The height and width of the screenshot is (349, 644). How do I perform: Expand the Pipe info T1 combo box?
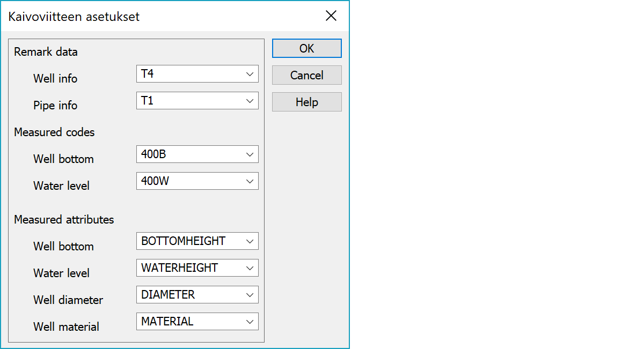pos(197,101)
